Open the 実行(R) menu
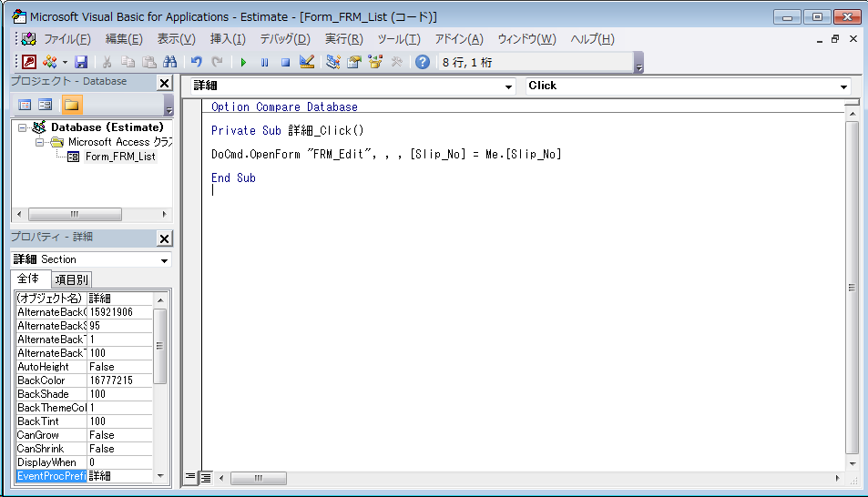 tap(343, 39)
